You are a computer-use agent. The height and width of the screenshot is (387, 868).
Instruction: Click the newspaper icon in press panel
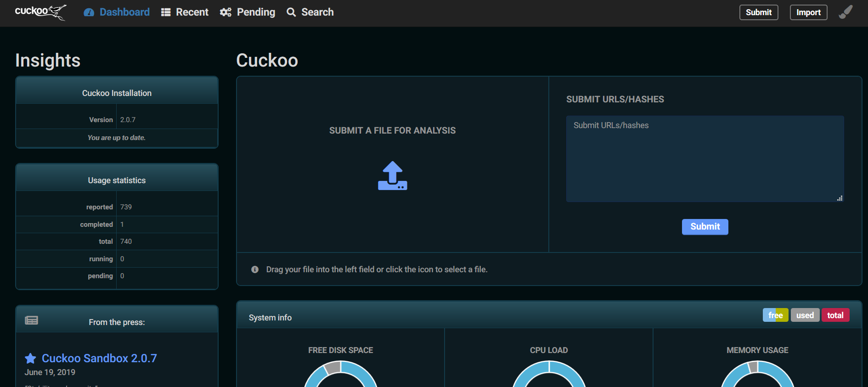coord(32,320)
